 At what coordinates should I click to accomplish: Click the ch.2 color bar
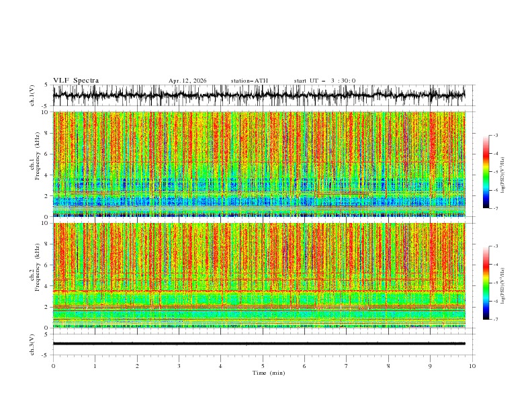[x=486, y=283]
